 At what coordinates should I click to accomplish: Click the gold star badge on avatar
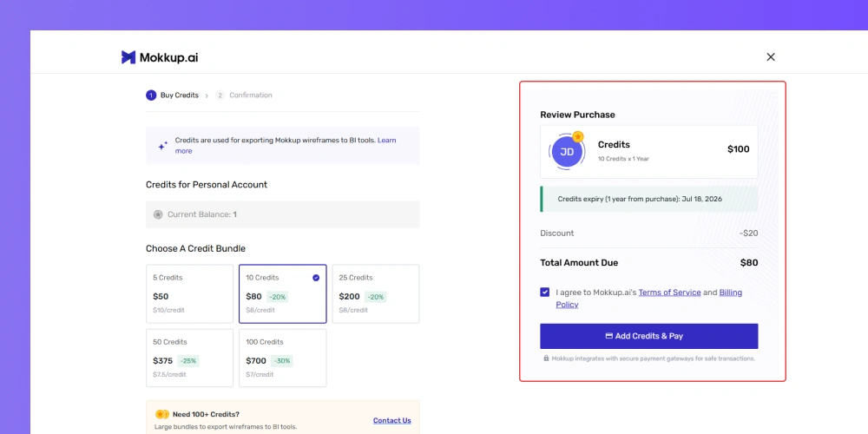(x=578, y=136)
